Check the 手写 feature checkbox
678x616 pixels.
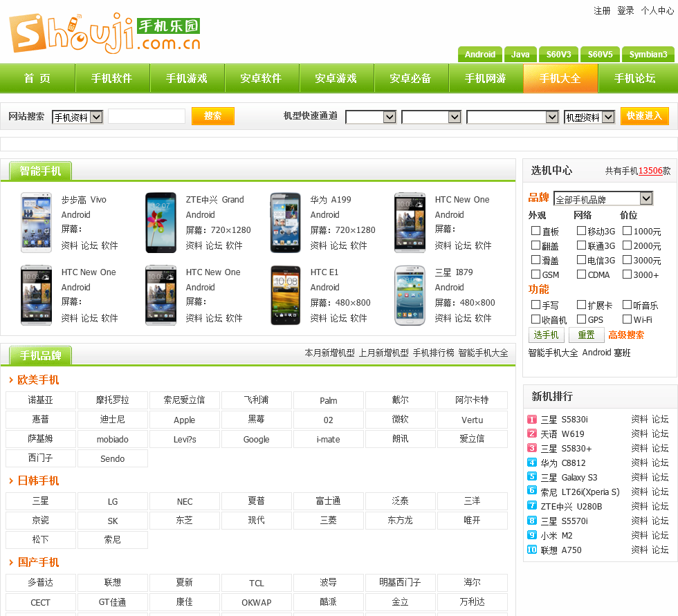(x=535, y=305)
